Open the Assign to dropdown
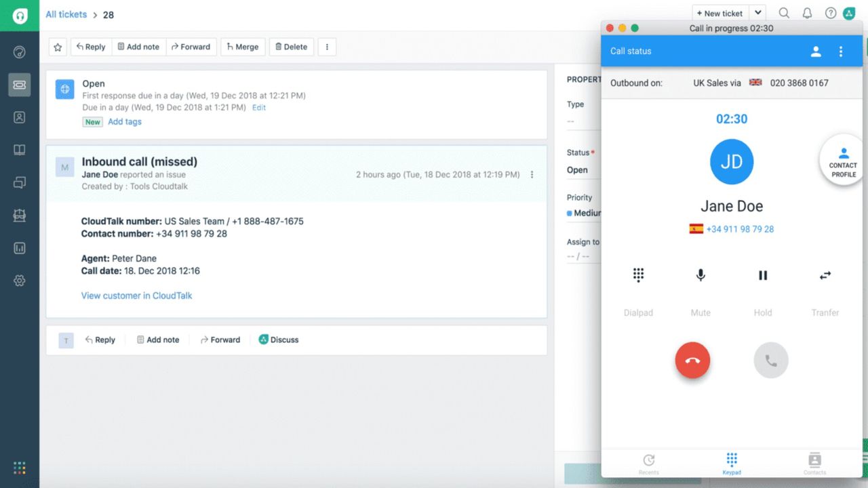868x488 pixels. coord(583,257)
